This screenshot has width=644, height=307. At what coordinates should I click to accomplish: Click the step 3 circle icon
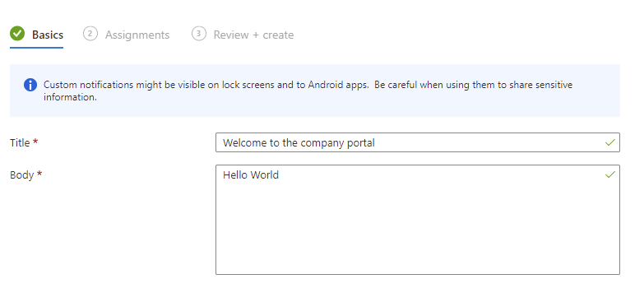tap(199, 34)
